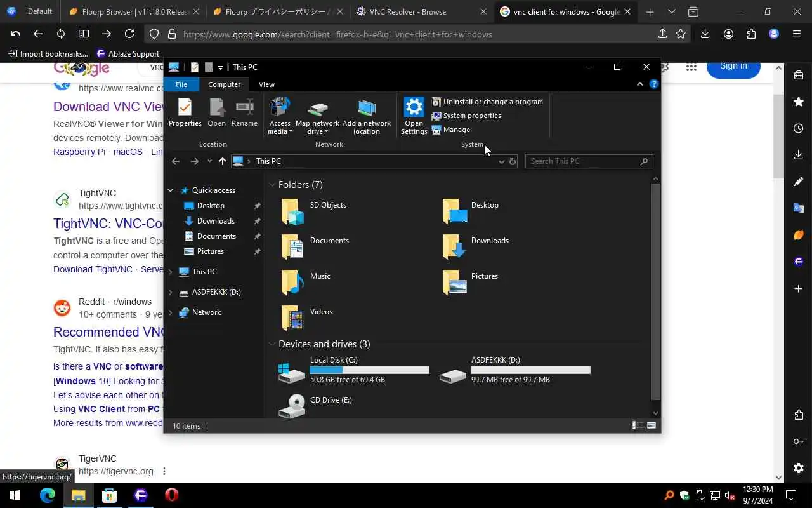812x508 pixels.
Task: Unmute the volume tray icon
Action: (x=730, y=495)
